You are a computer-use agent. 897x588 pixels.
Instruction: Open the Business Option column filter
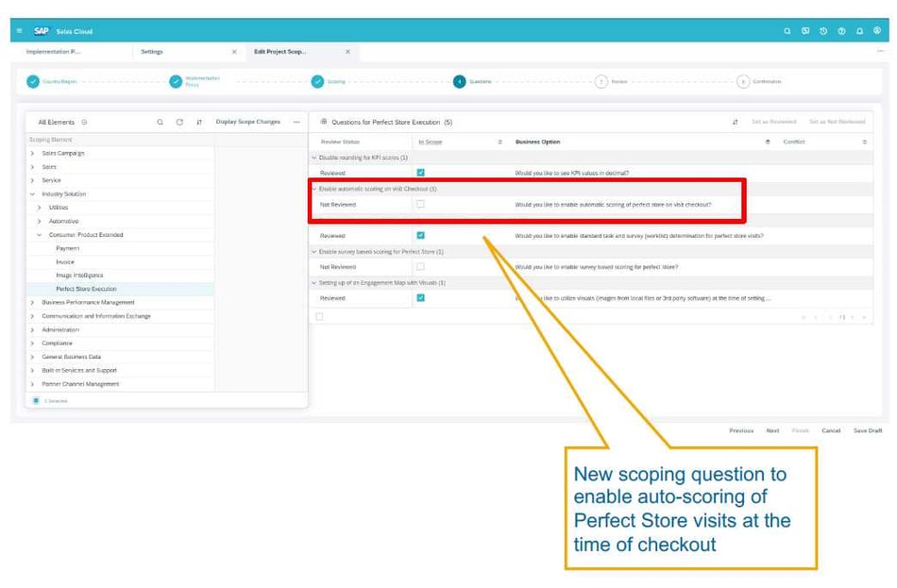click(768, 142)
